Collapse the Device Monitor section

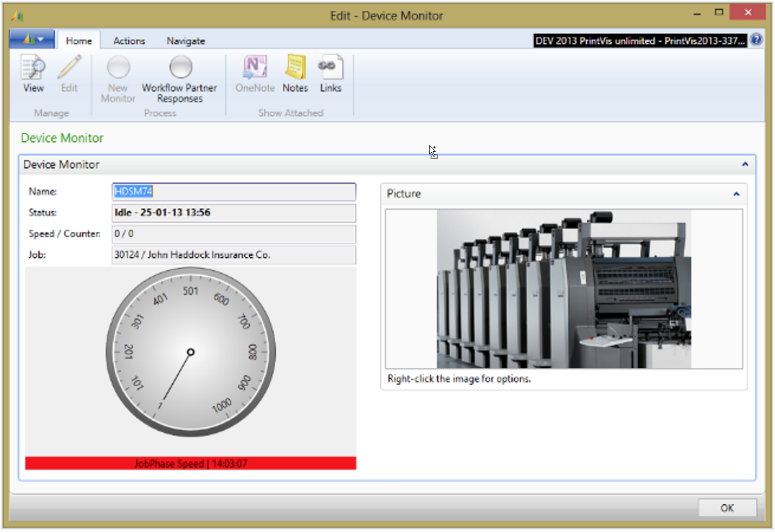(x=745, y=164)
